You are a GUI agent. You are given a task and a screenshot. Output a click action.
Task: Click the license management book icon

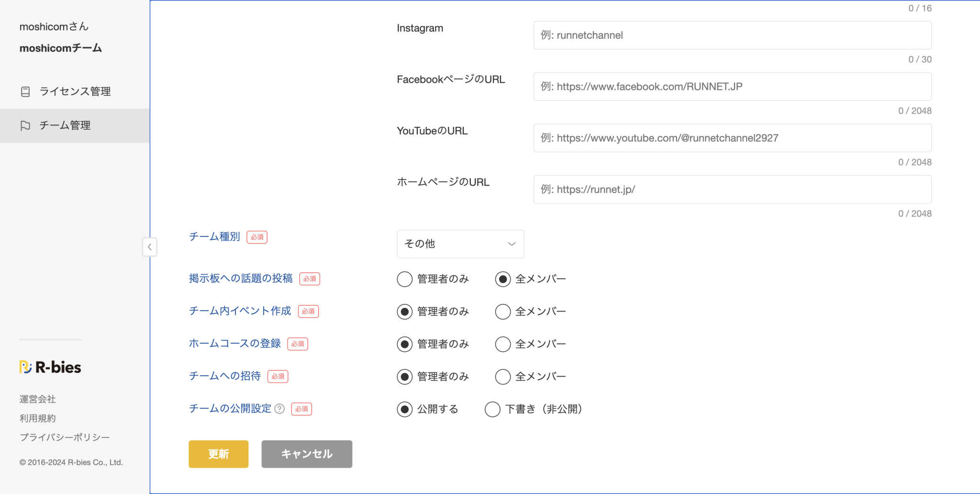pos(25,91)
